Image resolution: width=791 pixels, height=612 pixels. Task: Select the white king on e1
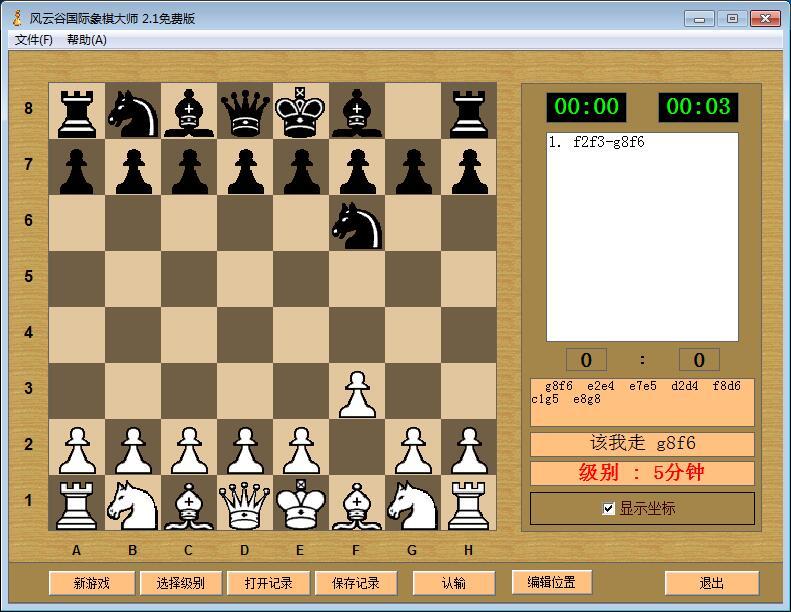[301, 504]
